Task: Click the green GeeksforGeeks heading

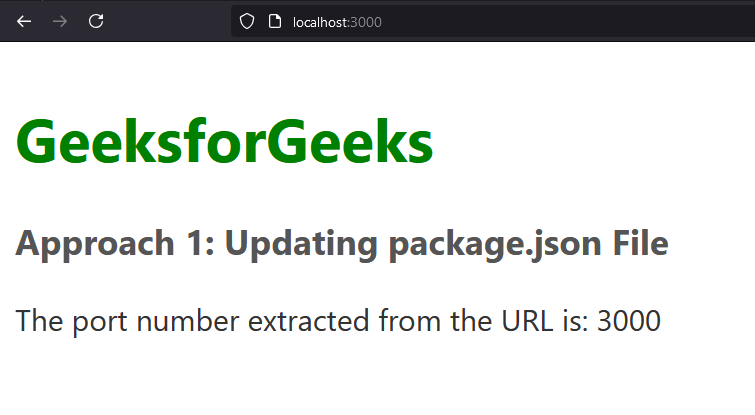Action: (225, 141)
